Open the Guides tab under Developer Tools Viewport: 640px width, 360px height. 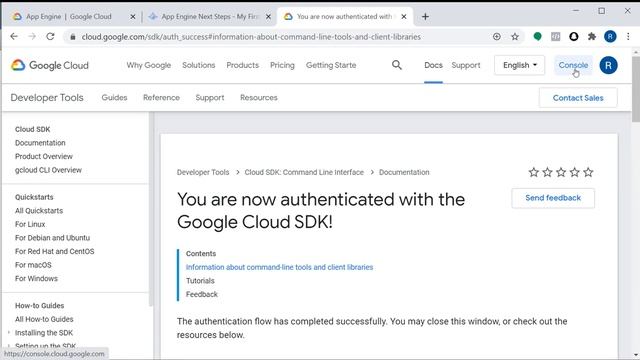114,98
